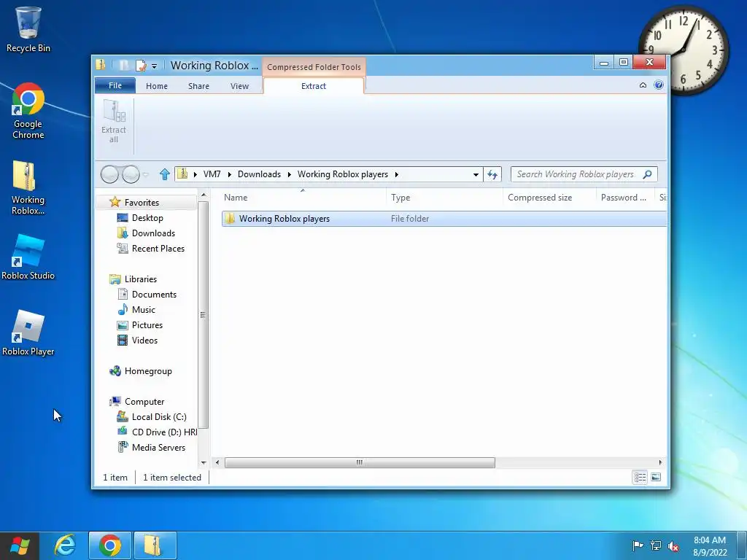Expand the root chevron before VM7
This screenshot has height=560, width=747.
tap(196, 174)
